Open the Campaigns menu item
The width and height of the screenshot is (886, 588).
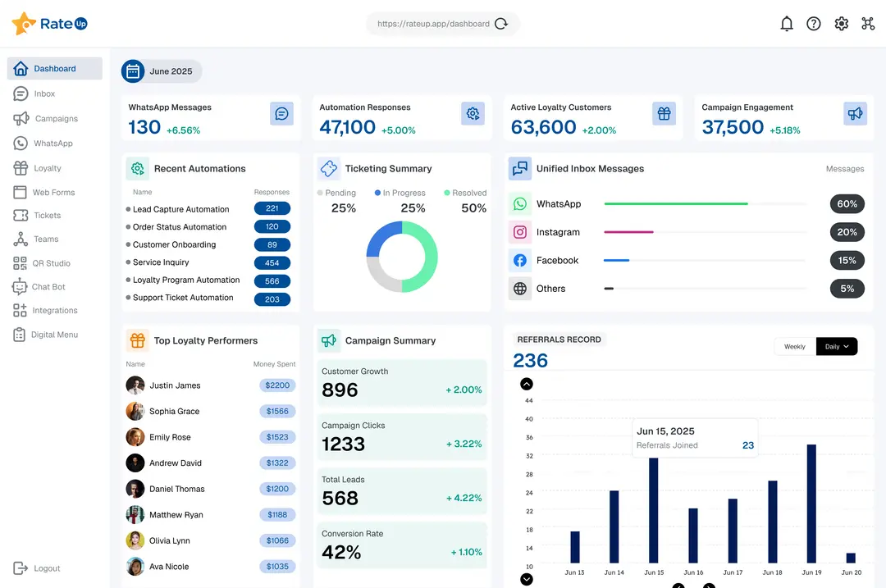[54, 119]
